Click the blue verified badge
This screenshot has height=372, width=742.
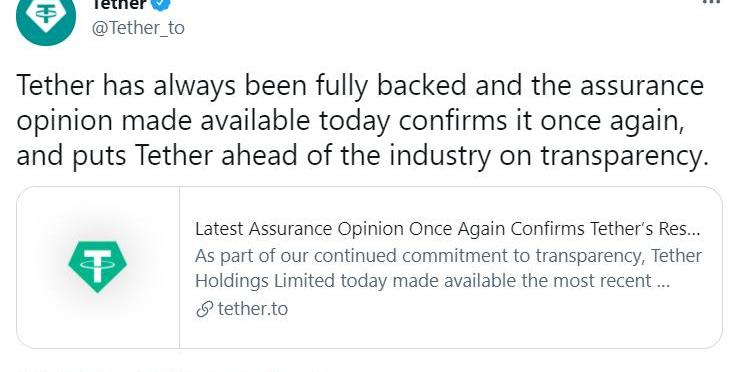(x=161, y=5)
